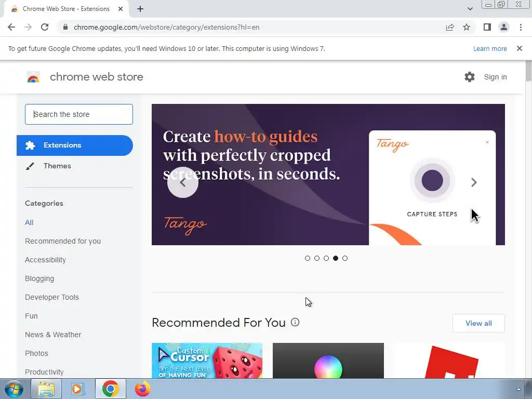Filter by the Photos category

click(37, 353)
